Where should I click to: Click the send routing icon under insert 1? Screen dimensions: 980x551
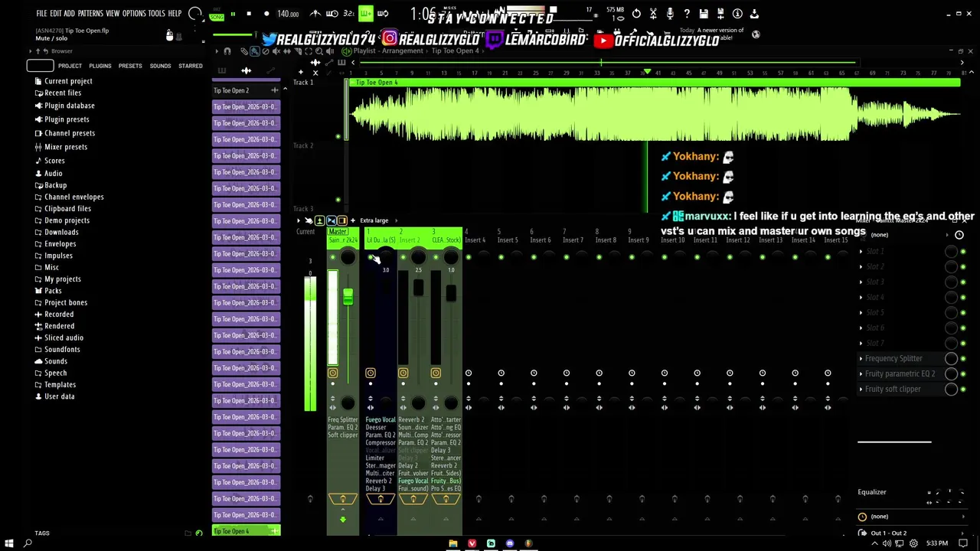click(381, 499)
